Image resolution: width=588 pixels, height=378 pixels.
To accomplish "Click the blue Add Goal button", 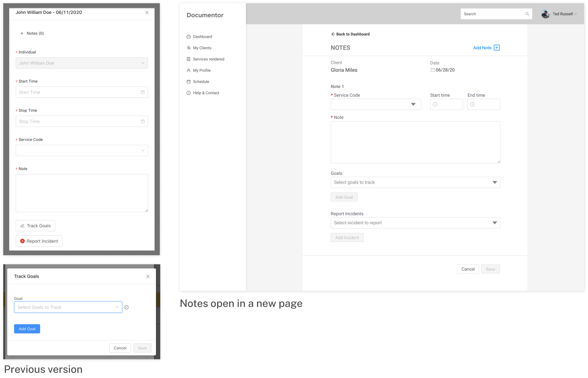I will pyautogui.click(x=27, y=329).
